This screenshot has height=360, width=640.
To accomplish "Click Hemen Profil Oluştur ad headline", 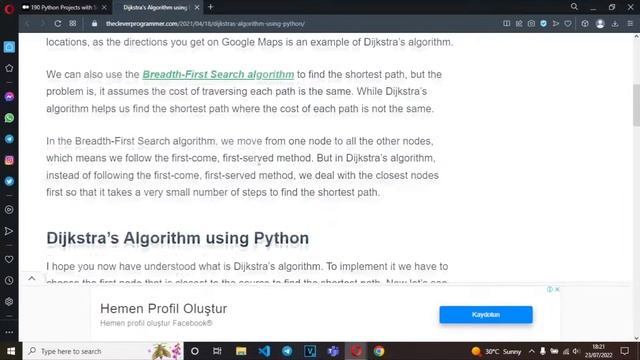I will [163, 309].
